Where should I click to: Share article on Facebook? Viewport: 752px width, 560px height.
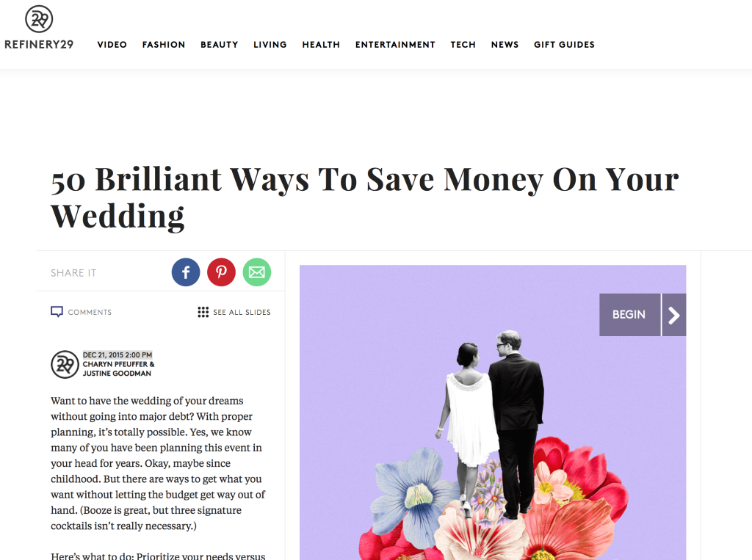186,272
